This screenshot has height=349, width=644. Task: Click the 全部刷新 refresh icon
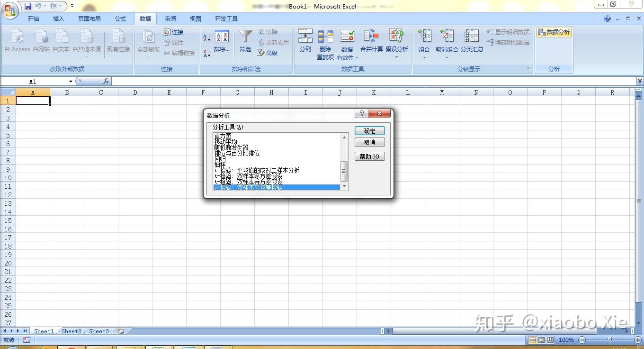148,40
